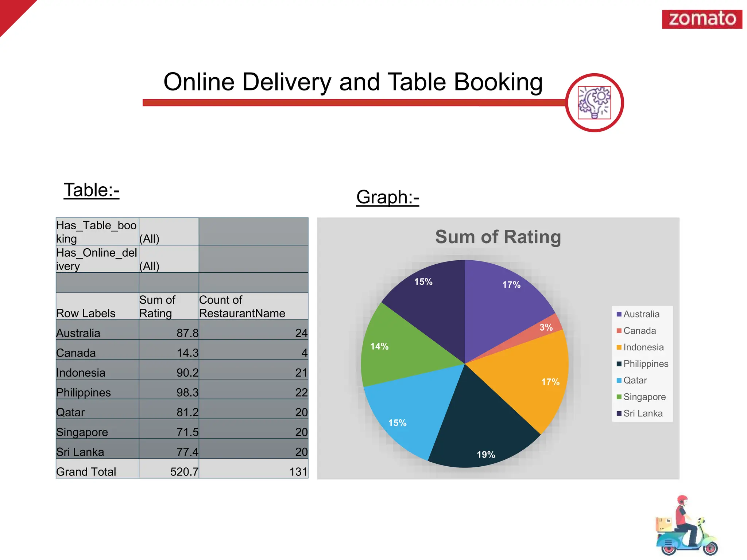The height and width of the screenshot is (560, 747).
Task: Click the Row Labels header cell
Action: pyautogui.click(x=97, y=306)
